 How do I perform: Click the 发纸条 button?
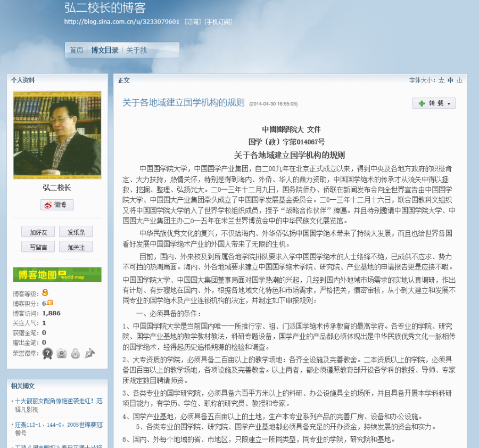[76, 232]
